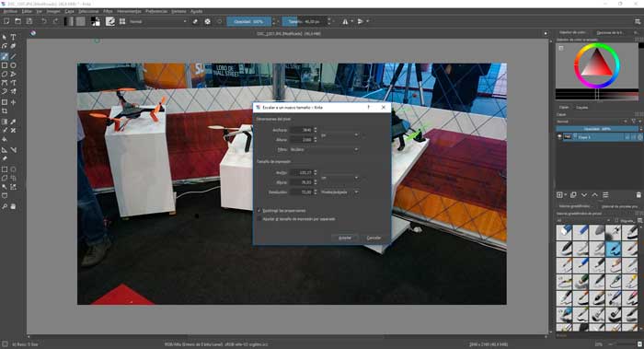Select the Pan hand tool
This screenshot has width=644, height=349.
click(13, 206)
